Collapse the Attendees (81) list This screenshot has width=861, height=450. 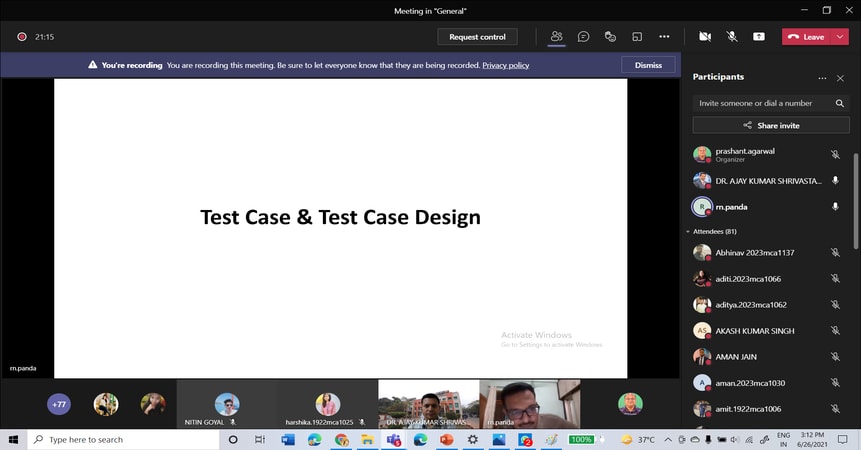688,231
